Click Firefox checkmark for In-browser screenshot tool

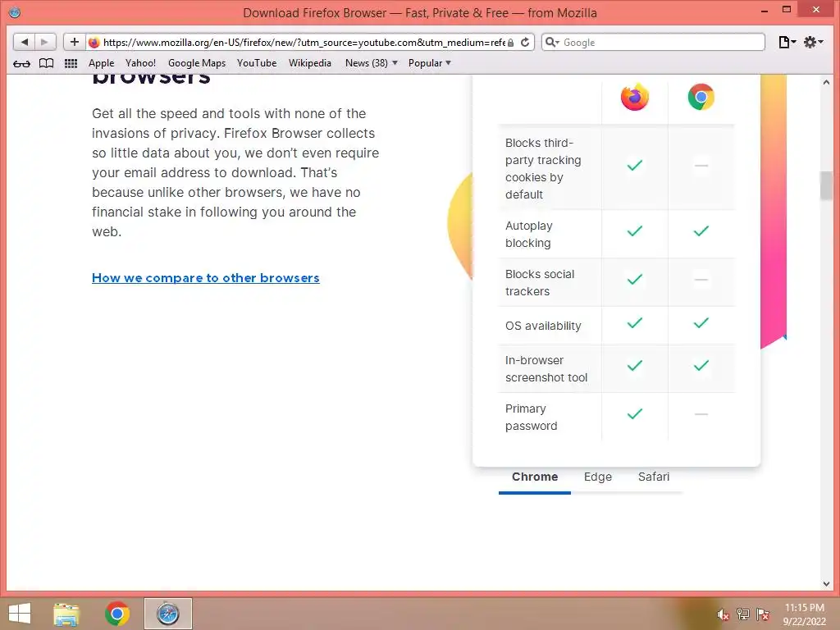635,365
